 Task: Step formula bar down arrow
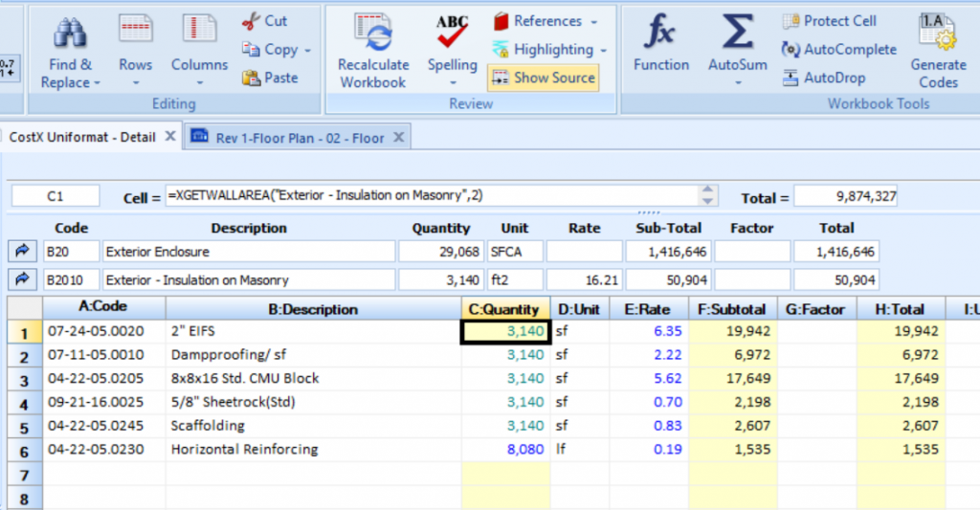coord(707,201)
